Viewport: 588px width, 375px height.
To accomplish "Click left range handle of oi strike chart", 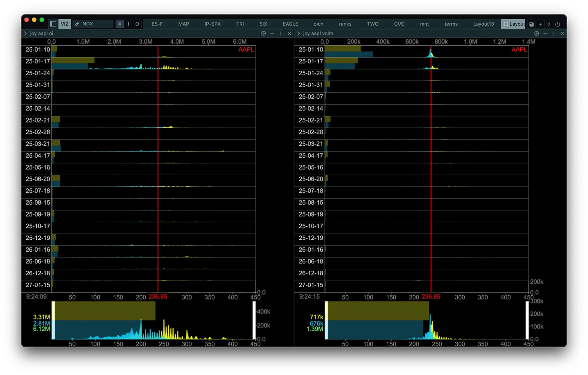I will point(53,320).
